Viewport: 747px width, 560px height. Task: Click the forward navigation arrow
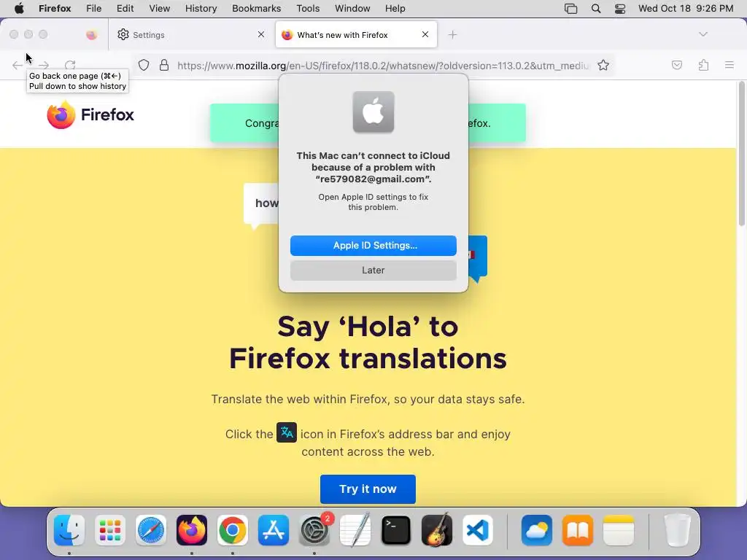44,65
